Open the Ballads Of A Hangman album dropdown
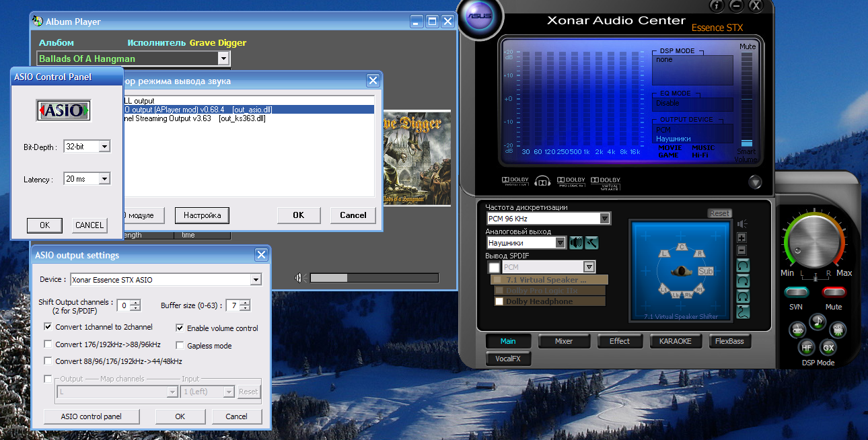This screenshot has width=868, height=440. [x=224, y=59]
